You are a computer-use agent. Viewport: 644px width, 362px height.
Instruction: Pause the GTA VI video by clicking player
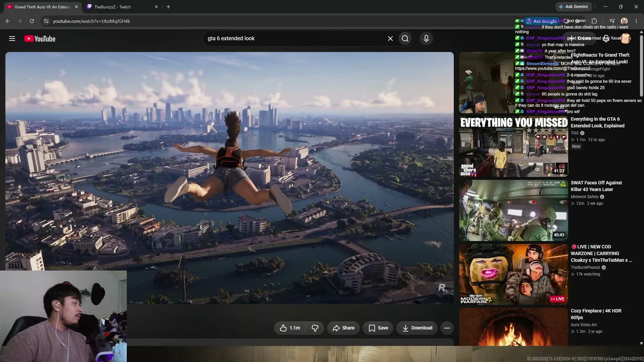click(x=229, y=177)
